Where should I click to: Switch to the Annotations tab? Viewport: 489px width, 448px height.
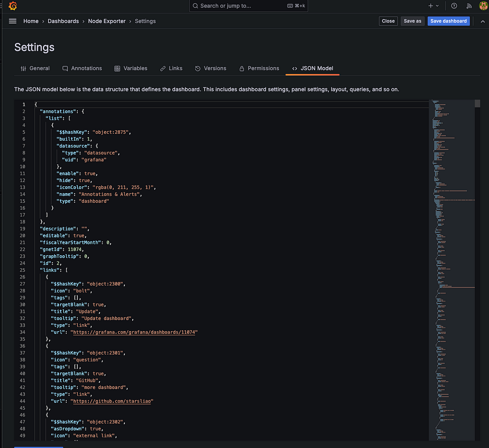pos(82,68)
